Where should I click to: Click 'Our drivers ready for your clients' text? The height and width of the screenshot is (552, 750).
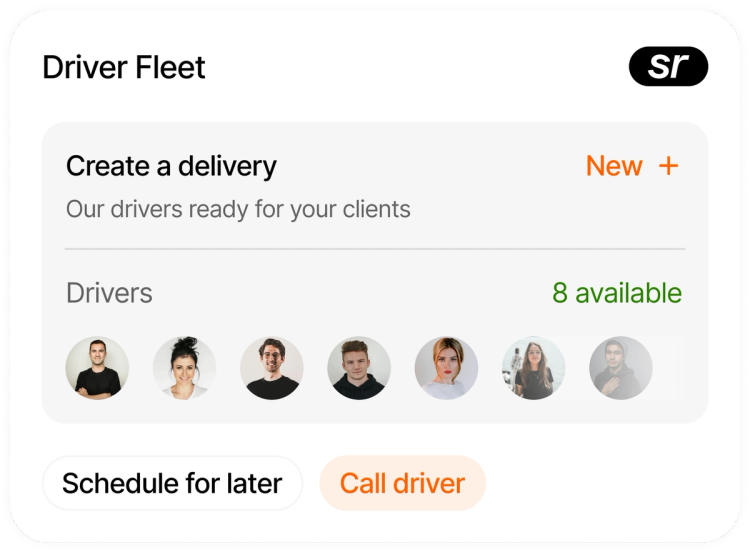point(238,209)
